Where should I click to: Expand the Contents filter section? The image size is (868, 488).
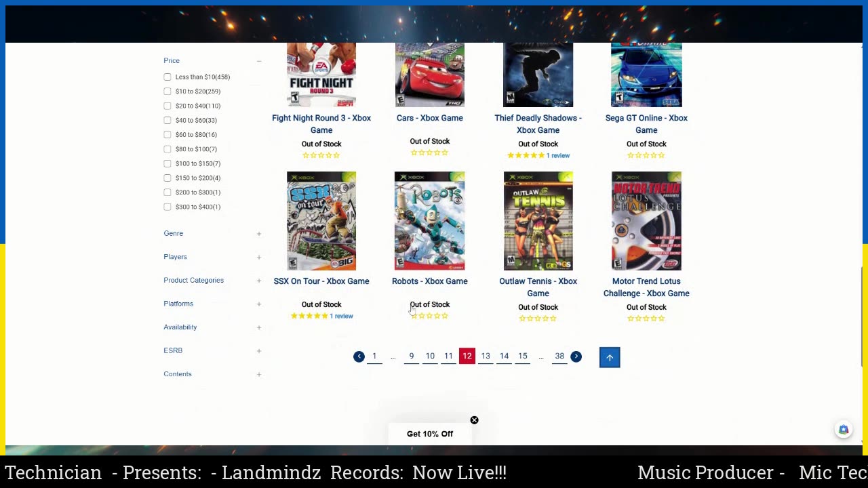tap(258, 374)
